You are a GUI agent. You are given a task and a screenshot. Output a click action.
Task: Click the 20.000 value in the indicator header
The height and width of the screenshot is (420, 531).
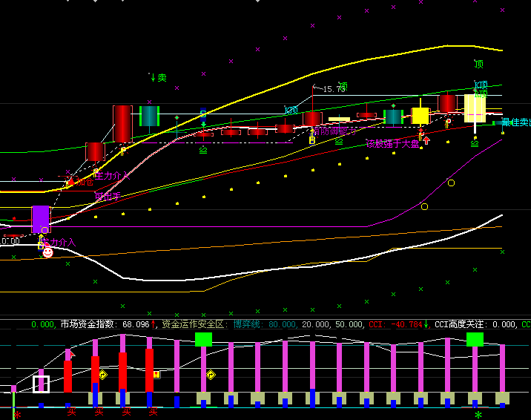coord(316,324)
